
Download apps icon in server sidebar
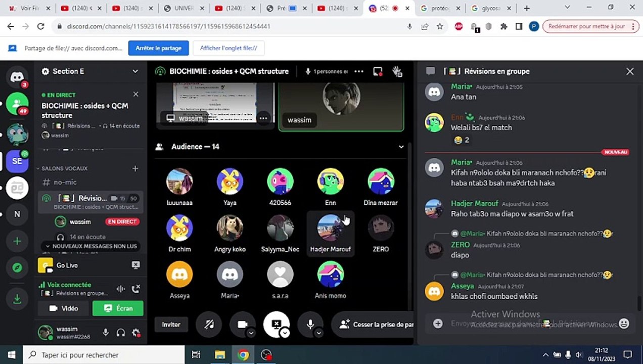coord(17,299)
